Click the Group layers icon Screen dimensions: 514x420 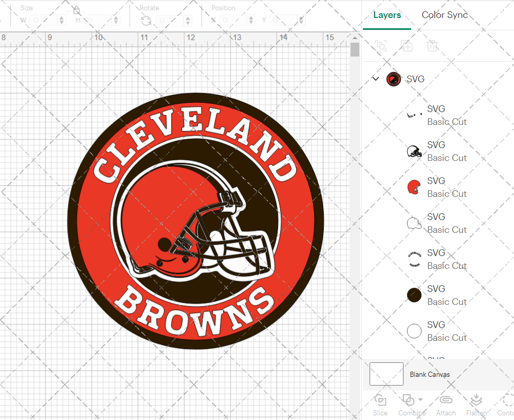pyautogui.click(x=381, y=46)
